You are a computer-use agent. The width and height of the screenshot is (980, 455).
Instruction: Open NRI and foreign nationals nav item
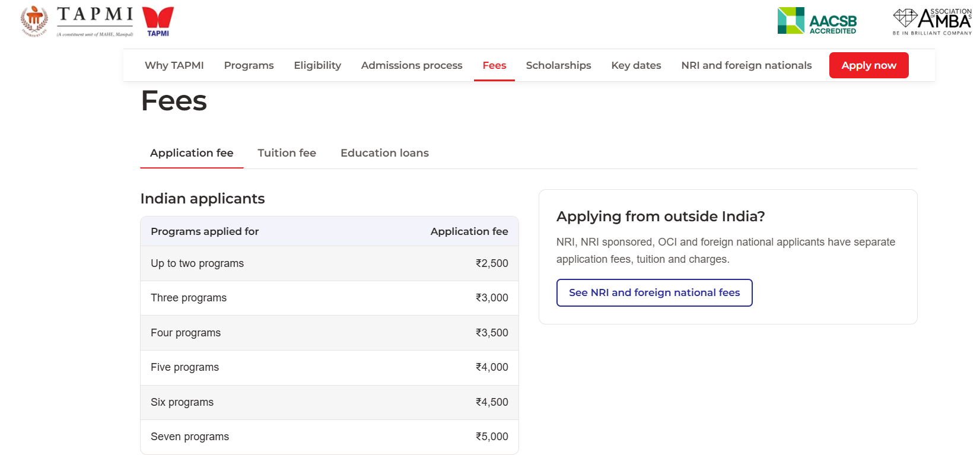(747, 65)
